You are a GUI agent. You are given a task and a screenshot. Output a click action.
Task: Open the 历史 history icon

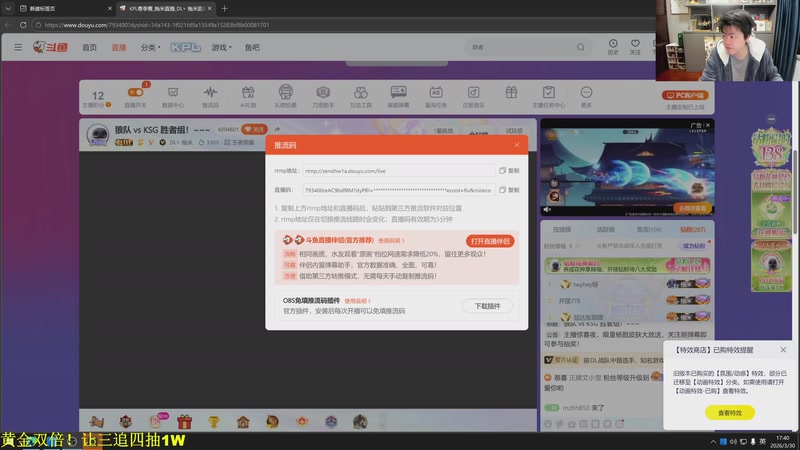[x=613, y=47]
